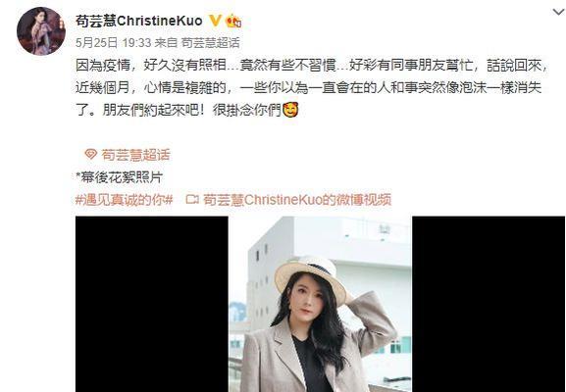This screenshot has width=566, height=392.
Task: Click the post text line starting 近幾個月
Action: [308, 87]
